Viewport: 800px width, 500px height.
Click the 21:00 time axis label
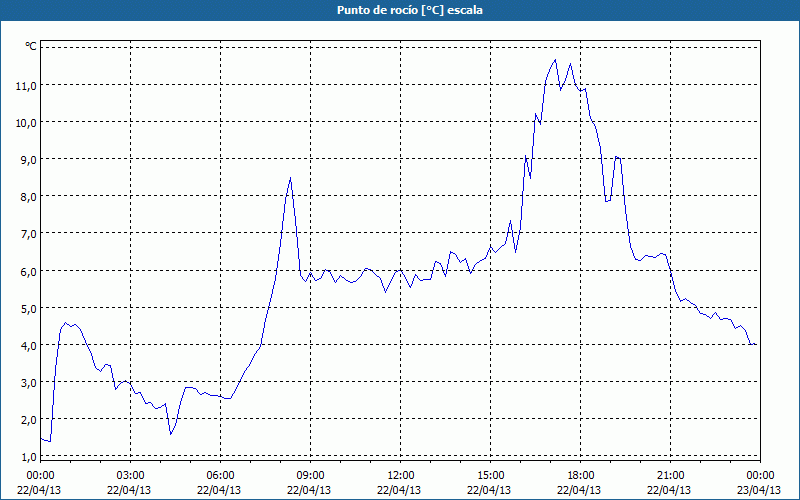click(670, 476)
